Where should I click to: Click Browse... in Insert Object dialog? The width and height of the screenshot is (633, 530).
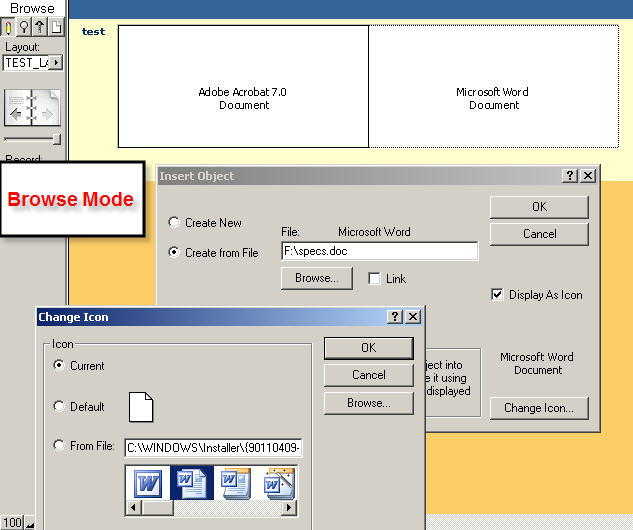(316, 278)
